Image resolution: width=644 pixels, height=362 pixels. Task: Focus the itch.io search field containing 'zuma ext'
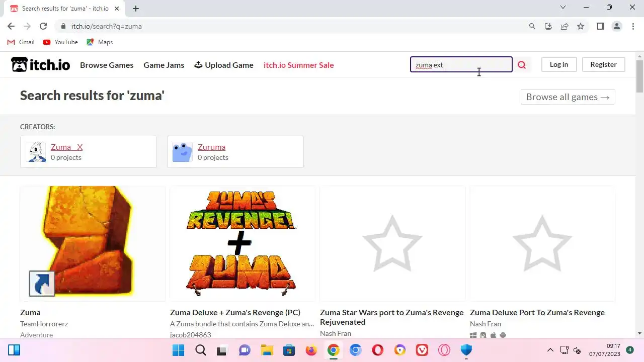coord(461,65)
